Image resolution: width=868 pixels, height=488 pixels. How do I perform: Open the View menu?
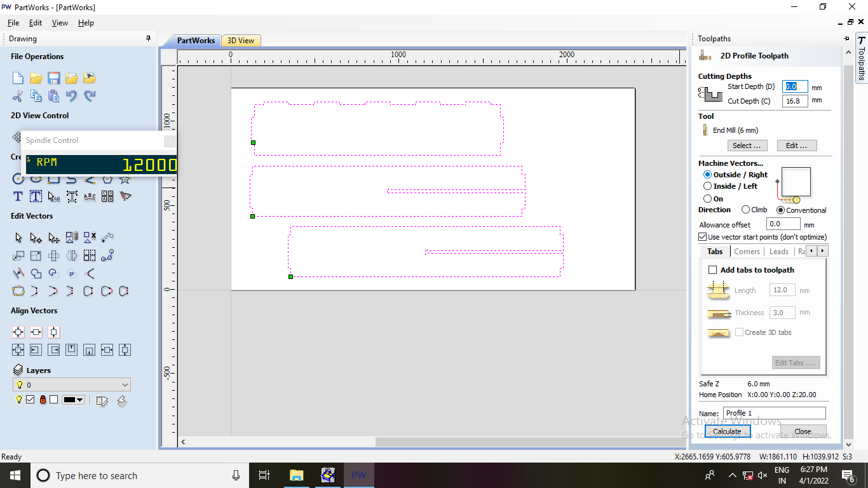pyautogui.click(x=60, y=23)
